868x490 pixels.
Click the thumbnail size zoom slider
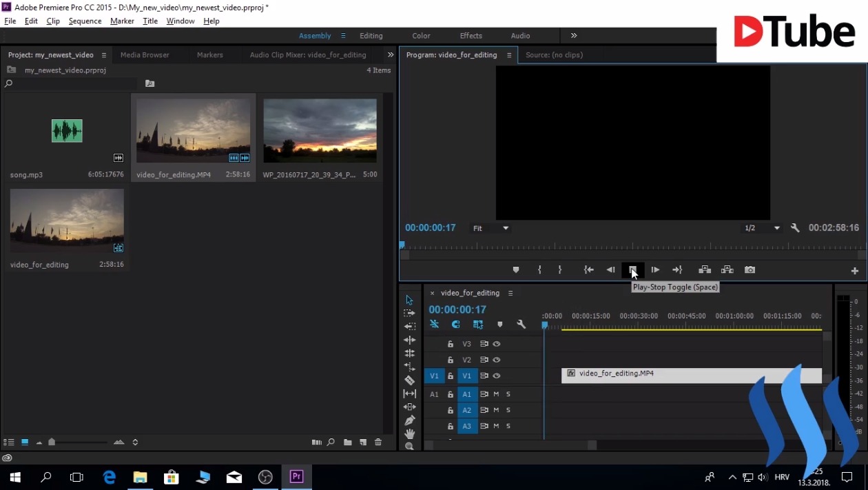pyautogui.click(x=52, y=442)
